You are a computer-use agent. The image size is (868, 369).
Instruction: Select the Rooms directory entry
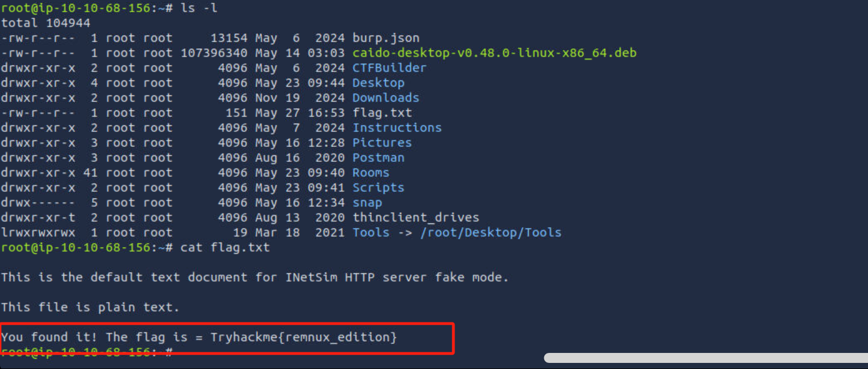pos(371,173)
